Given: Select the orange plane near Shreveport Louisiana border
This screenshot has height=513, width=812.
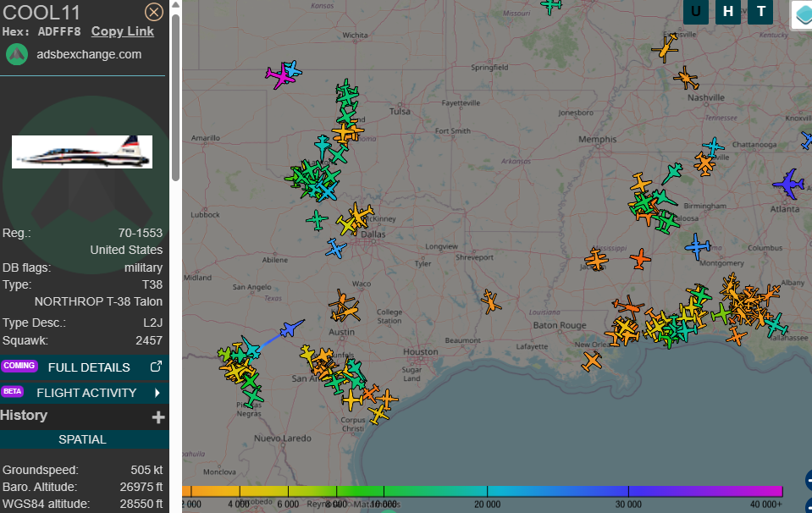Looking at the screenshot, I should pos(490,302).
